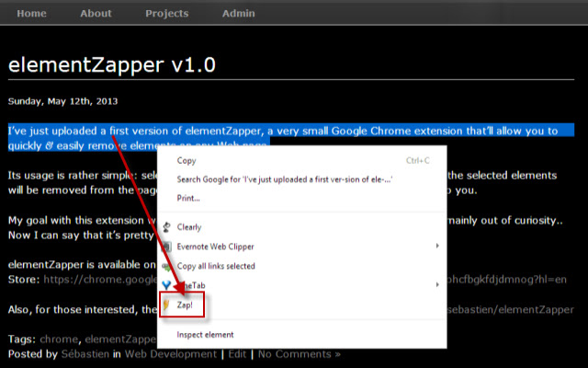Open the Sébastien author link

85,354
